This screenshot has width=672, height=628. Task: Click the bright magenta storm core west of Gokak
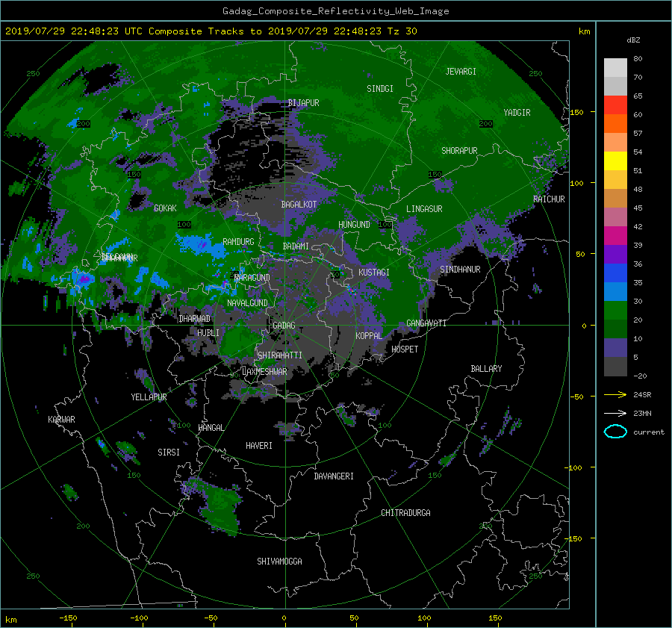(x=84, y=279)
